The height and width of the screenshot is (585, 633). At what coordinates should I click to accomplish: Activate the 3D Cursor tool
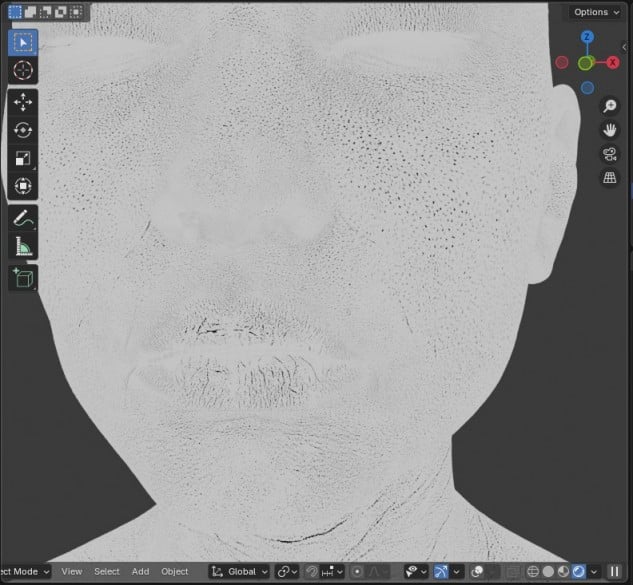click(23, 70)
